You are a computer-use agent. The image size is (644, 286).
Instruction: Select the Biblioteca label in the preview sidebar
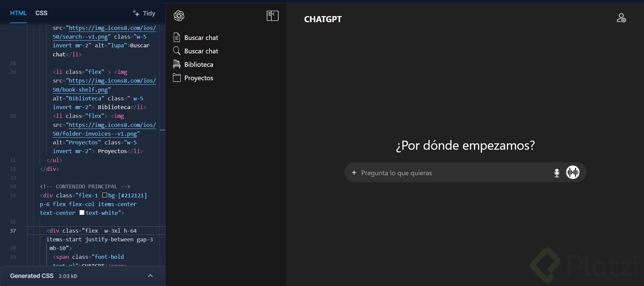coord(199,64)
